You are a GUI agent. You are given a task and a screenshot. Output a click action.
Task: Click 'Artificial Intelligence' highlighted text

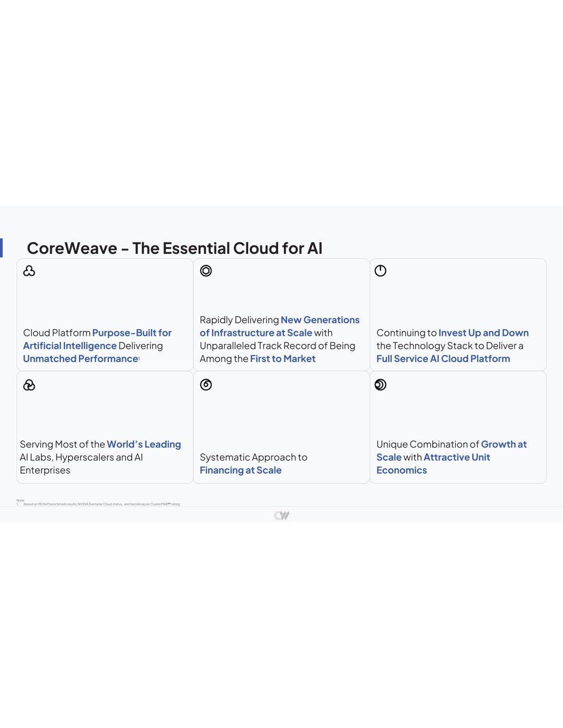tap(70, 346)
